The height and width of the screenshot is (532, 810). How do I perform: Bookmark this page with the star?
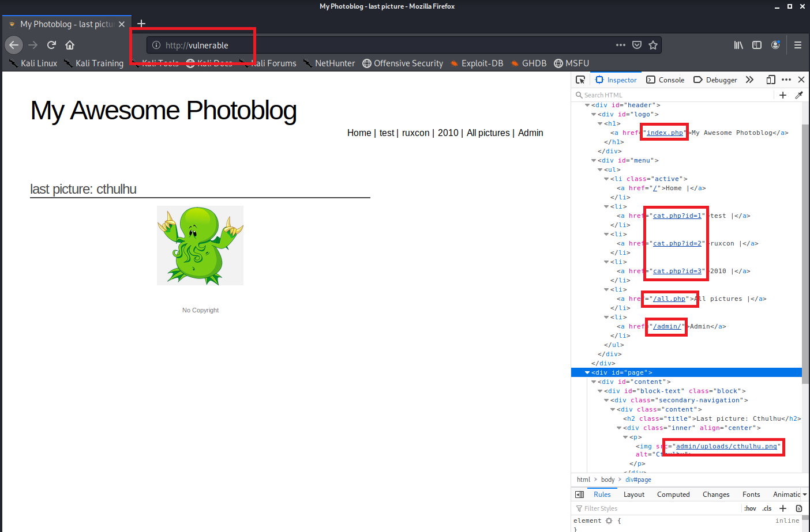(653, 45)
